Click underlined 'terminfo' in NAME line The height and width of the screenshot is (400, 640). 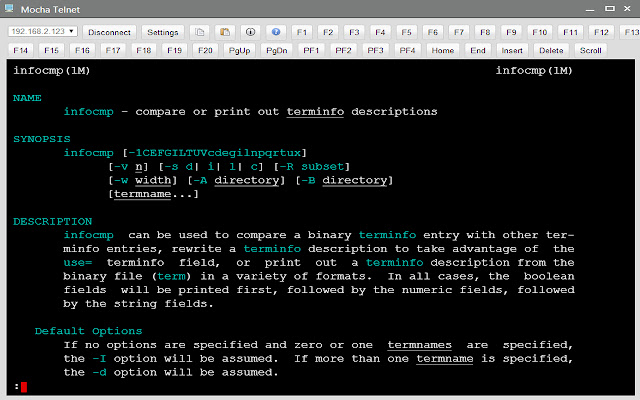tap(315, 112)
